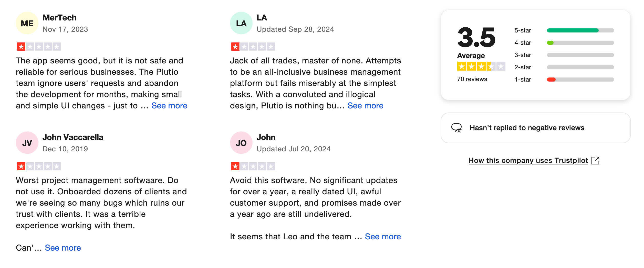Screen dimensions: 644x268
Task: Click the 70 reviews count text
Action: [x=472, y=79]
